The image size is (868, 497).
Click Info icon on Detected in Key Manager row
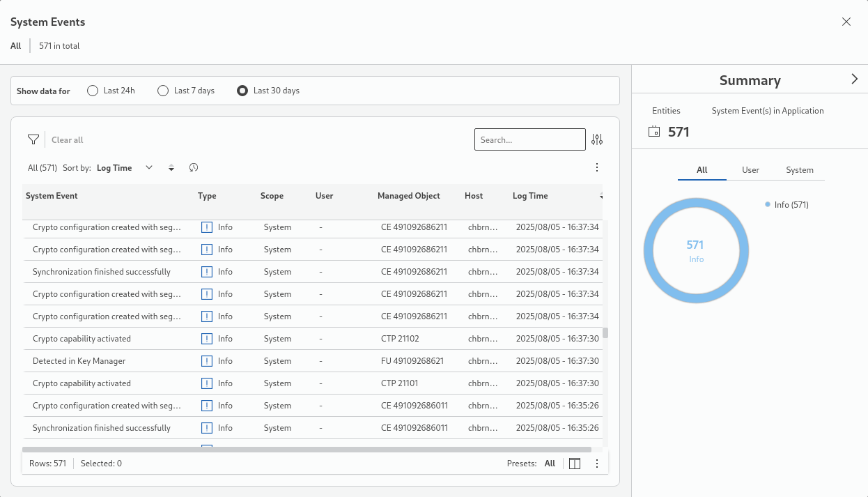tap(207, 361)
